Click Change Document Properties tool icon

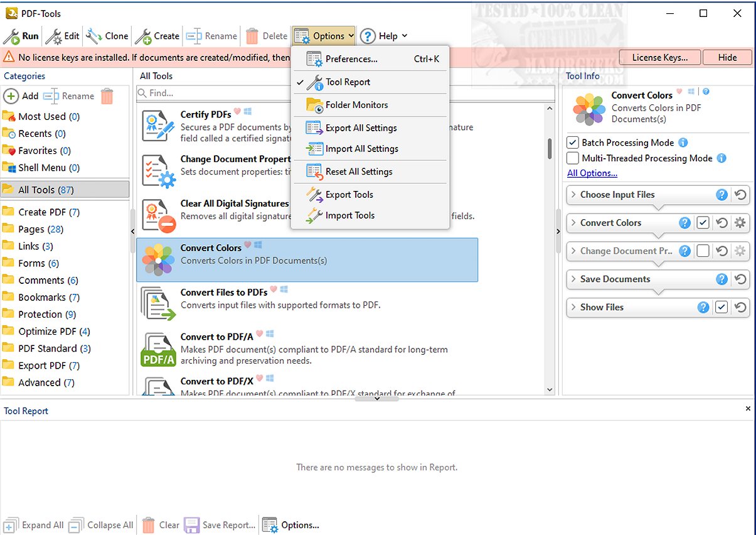click(x=158, y=171)
